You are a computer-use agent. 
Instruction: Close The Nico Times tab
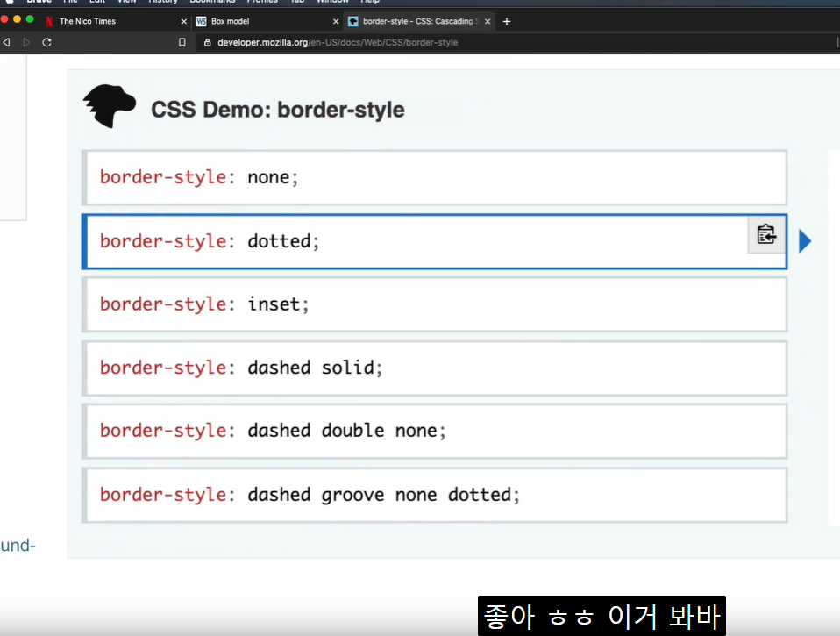184,21
